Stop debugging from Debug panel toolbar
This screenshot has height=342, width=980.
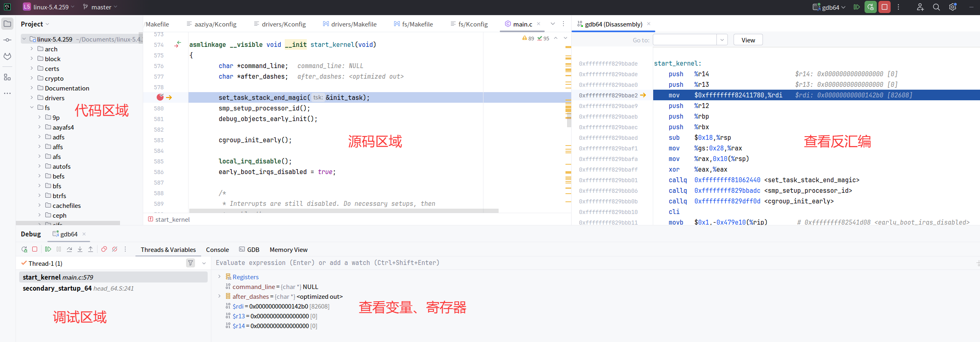click(35, 249)
